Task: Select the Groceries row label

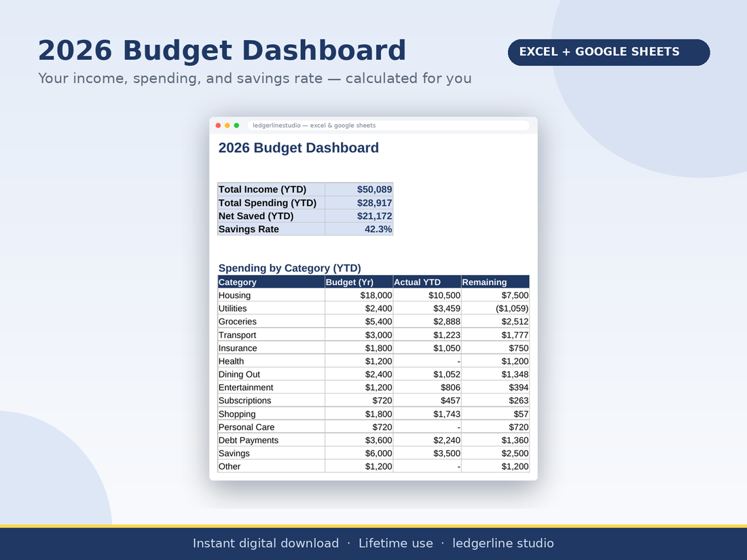Action: [x=271, y=322]
